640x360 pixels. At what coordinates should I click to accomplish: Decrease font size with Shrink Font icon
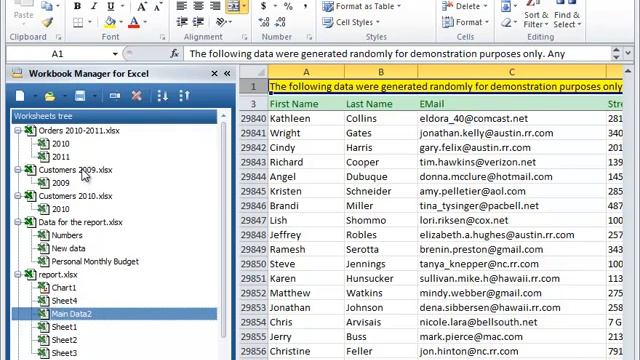point(158,6)
